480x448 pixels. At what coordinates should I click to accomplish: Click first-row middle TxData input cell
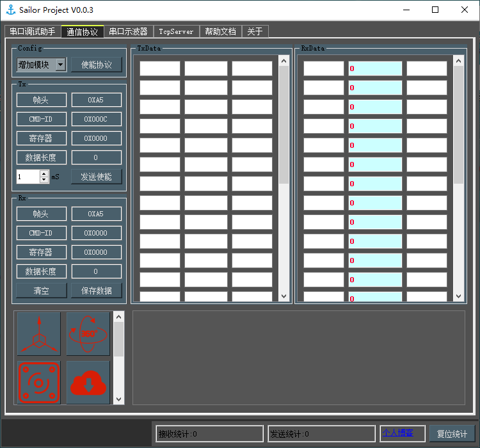206,68
